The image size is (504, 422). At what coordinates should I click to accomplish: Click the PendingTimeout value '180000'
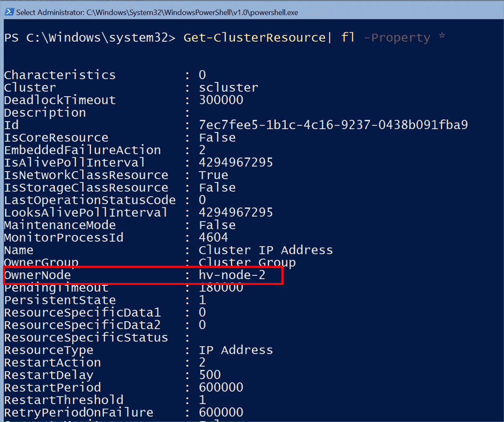(x=221, y=288)
